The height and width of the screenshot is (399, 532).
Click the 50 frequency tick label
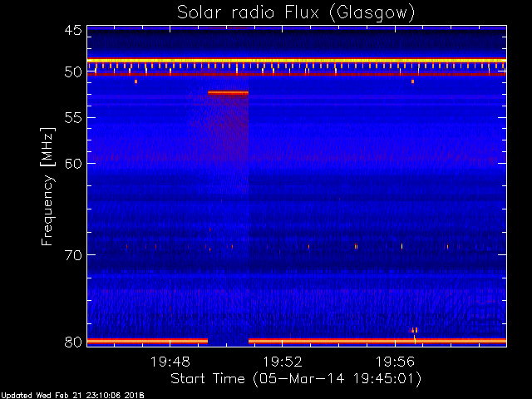click(x=73, y=72)
